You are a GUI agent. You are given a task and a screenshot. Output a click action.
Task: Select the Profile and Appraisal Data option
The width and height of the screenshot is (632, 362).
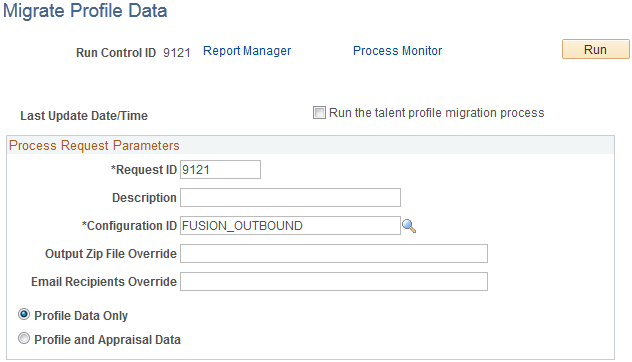pyautogui.click(x=24, y=338)
